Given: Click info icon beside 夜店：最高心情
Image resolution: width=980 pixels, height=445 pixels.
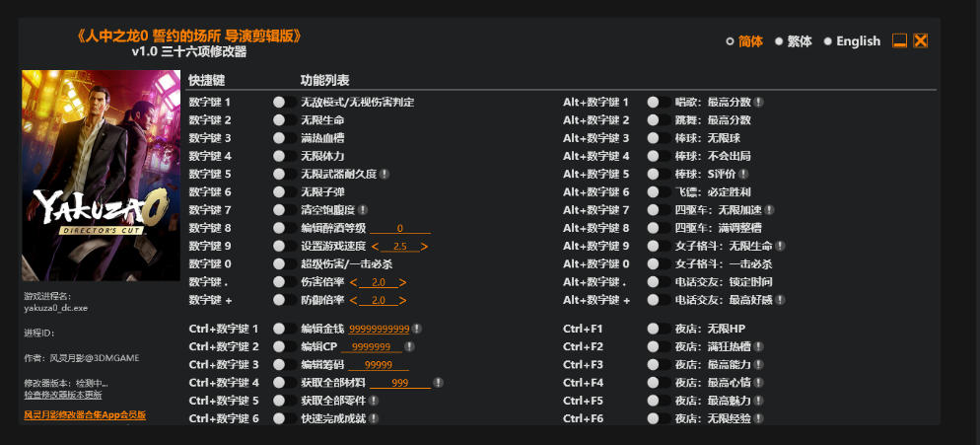Looking at the screenshot, I should [x=758, y=382].
